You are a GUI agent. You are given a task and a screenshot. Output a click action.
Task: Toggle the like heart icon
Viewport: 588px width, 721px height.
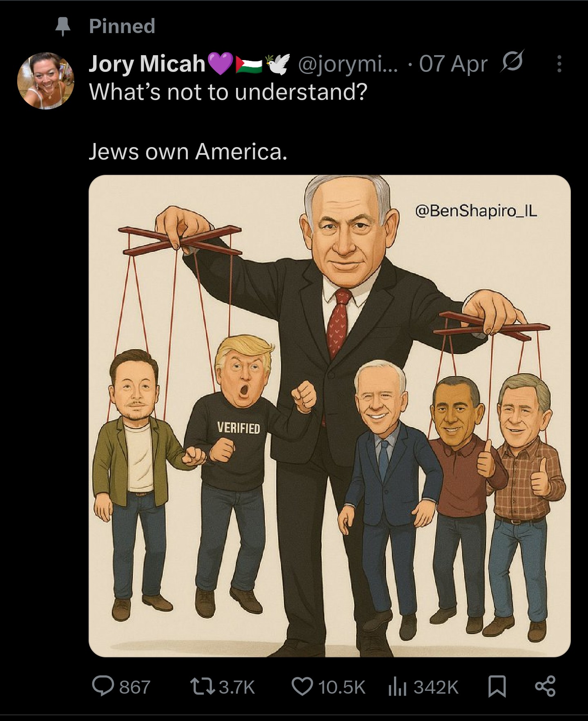tap(302, 687)
